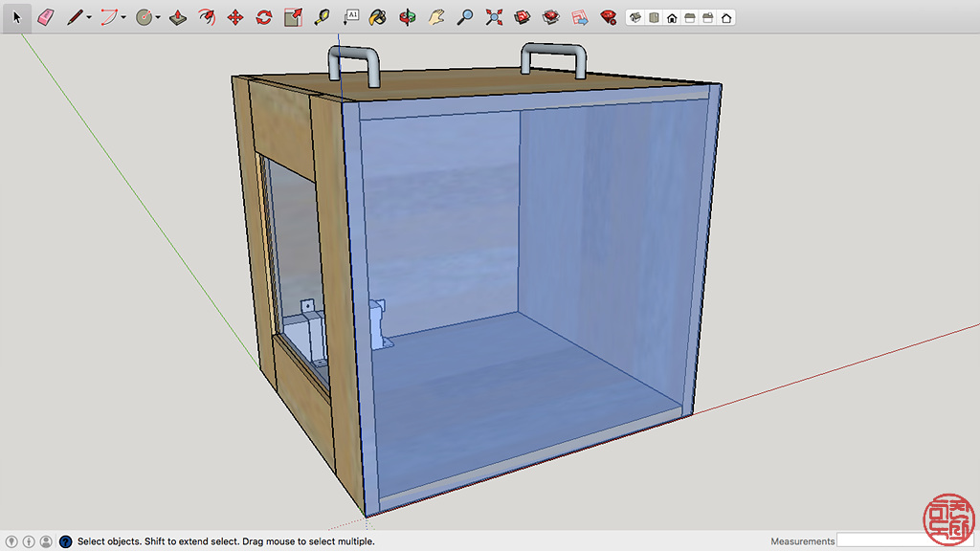Expand the Arc tool options arrow
980x551 pixels.
(x=123, y=17)
